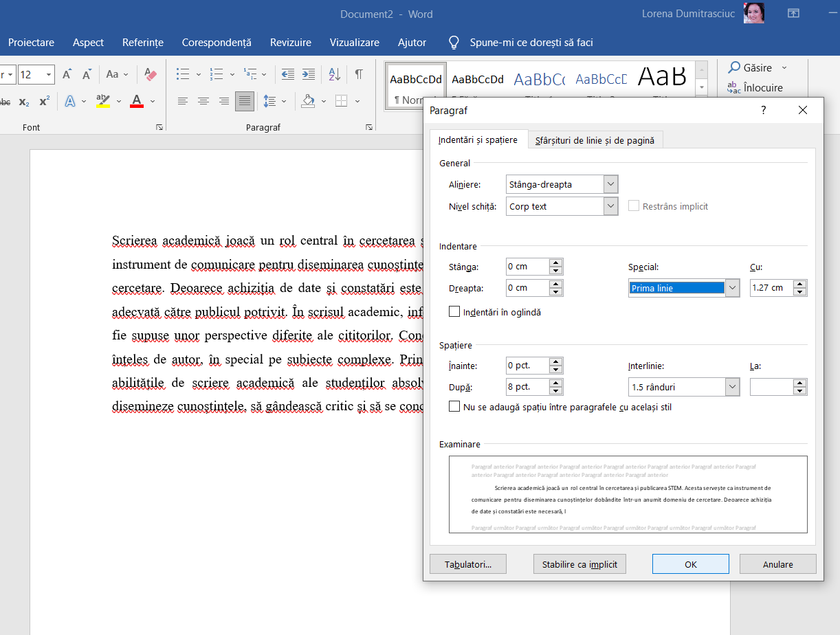Click the center align icon
Viewport: 840px width, 635px height.
(203, 101)
